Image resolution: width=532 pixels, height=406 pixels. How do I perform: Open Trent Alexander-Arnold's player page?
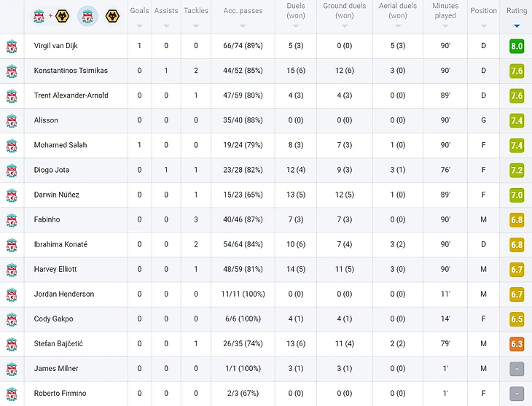pos(71,95)
